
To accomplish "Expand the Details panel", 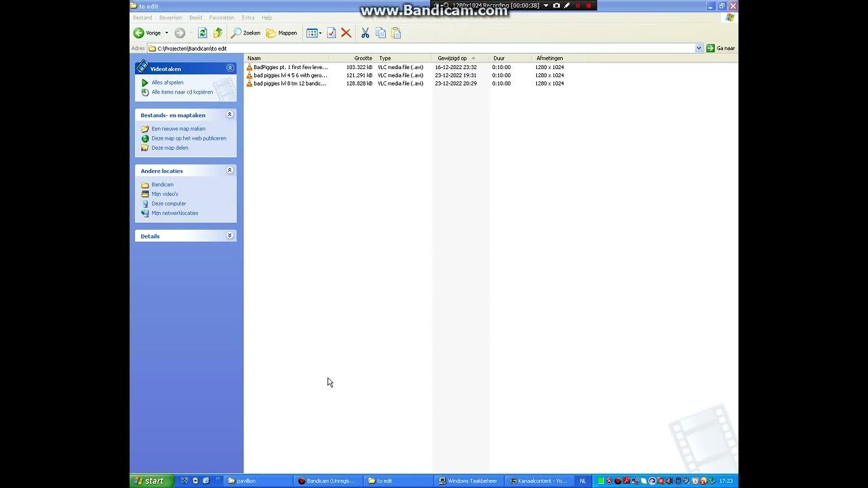I will pos(230,235).
